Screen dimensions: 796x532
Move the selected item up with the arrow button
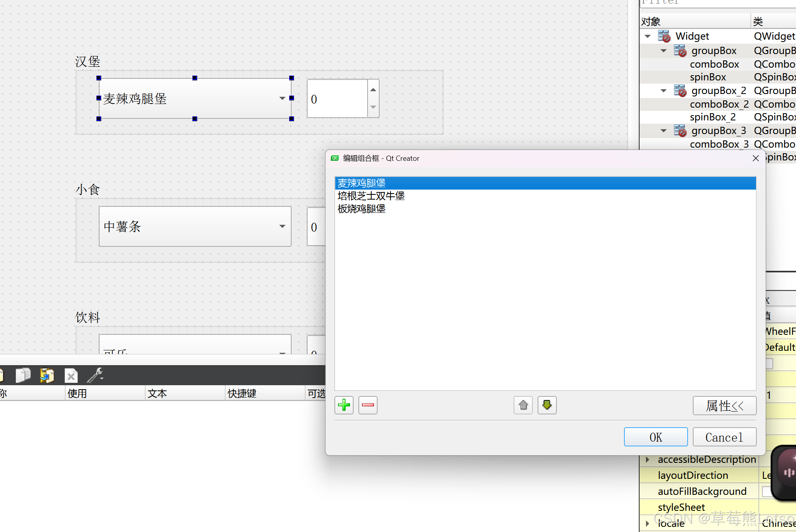pos(523,405)
